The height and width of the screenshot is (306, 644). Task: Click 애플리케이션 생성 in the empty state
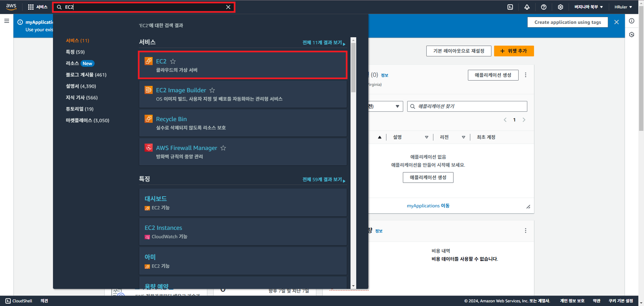coord(428,177)
